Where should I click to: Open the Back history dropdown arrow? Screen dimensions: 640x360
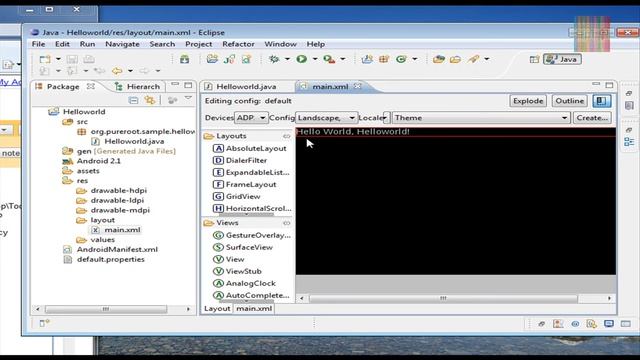130,71
